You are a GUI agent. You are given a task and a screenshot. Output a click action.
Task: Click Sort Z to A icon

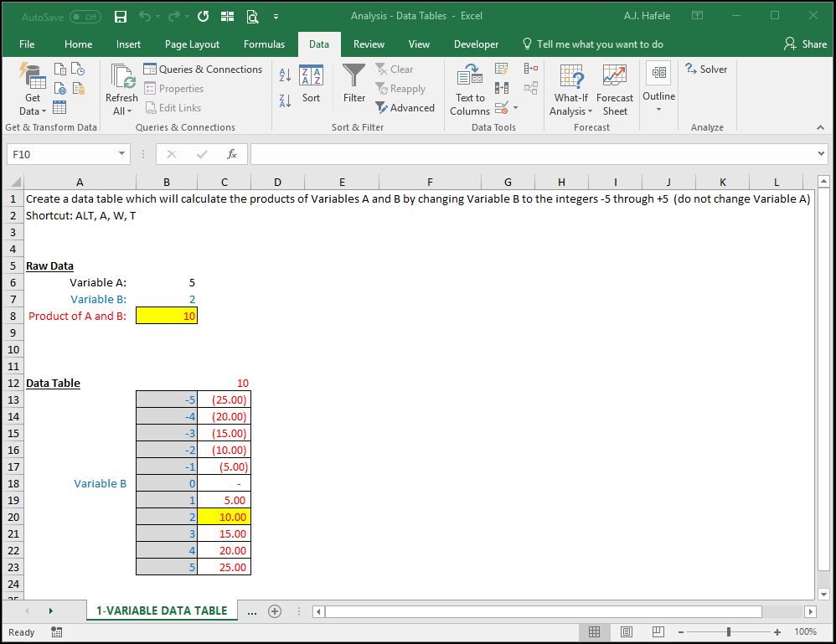point(285,100)
